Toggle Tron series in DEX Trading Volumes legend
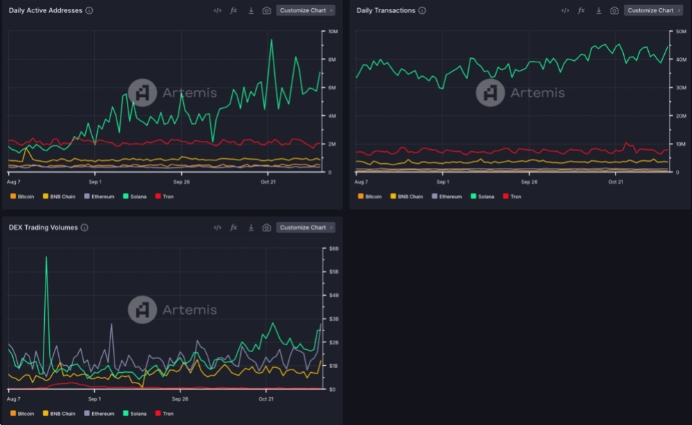The height and width of the screenshot is (425, 692). pyautogui.click(x=165, y=414)
